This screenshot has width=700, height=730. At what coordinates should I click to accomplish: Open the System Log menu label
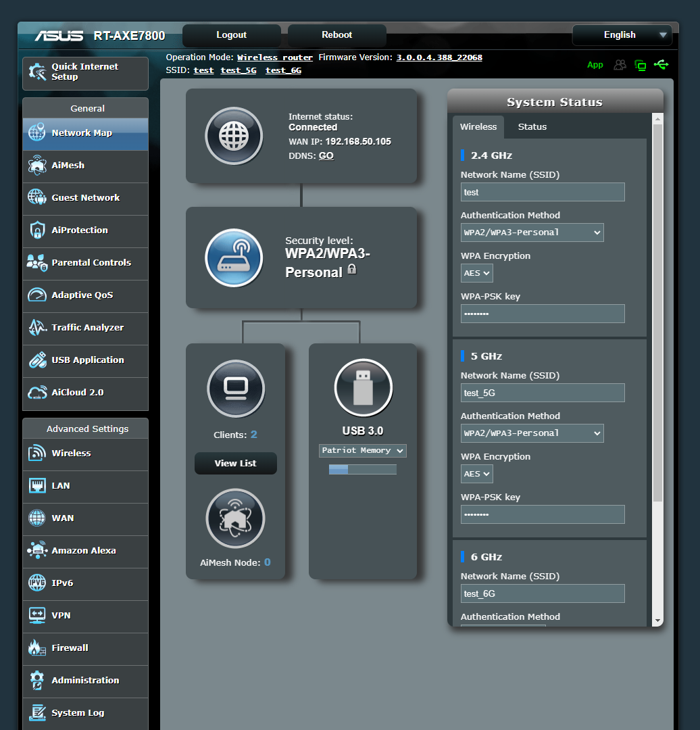tap(78, 713)
